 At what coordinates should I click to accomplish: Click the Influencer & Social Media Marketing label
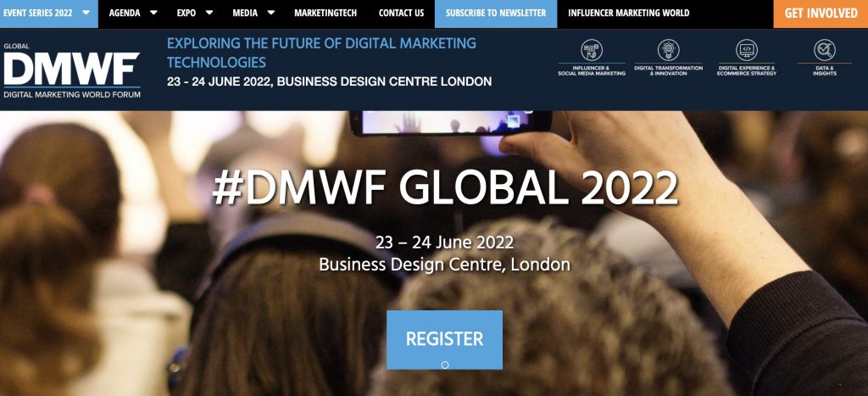591,71
